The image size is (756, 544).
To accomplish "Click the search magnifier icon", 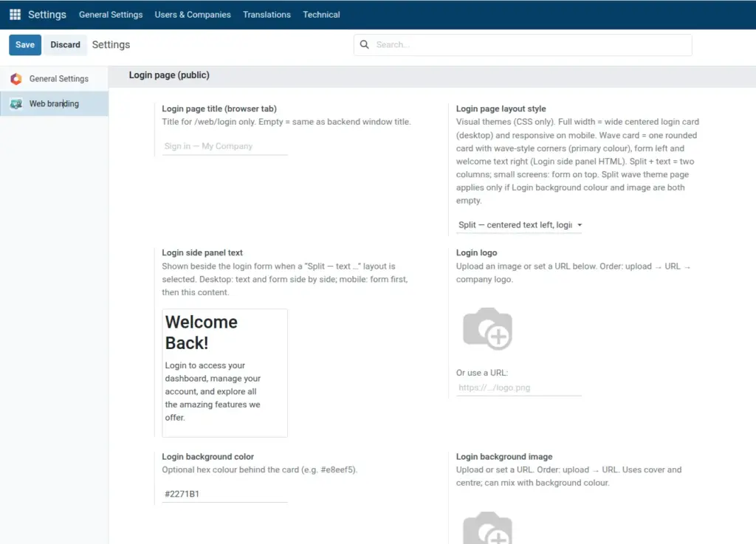I will pyautogui.click(x=365, y=44).
